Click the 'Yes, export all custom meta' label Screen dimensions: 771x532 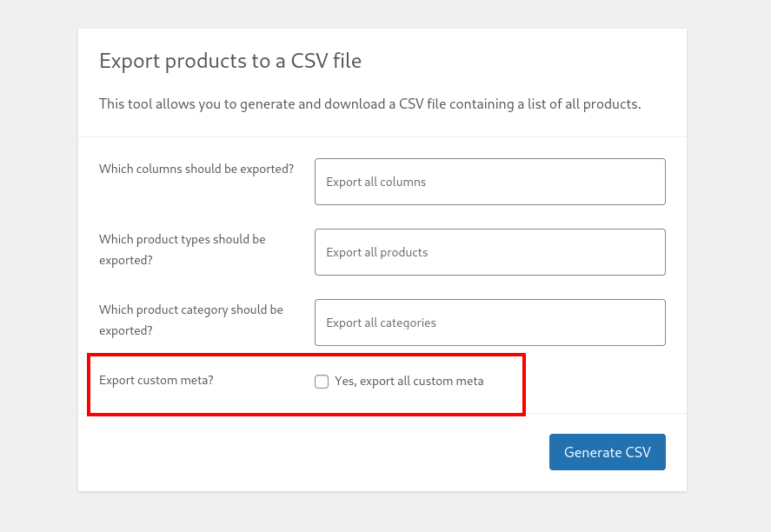[409, 381]
